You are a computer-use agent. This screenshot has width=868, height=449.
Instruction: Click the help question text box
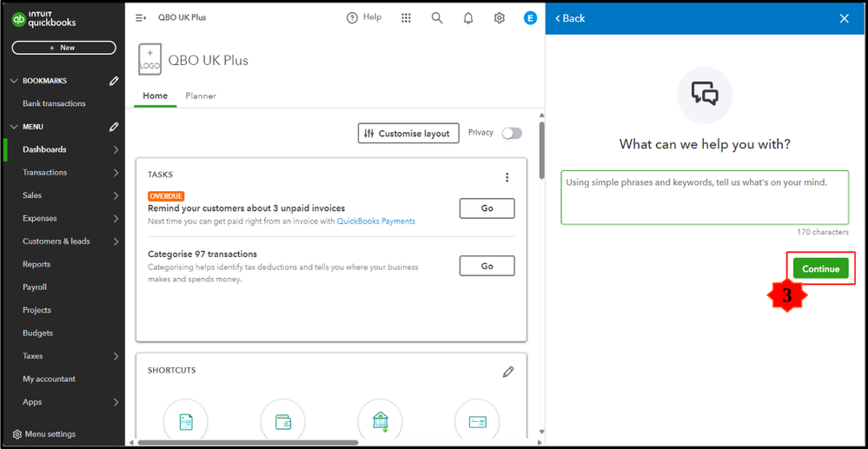click(705, 198)
